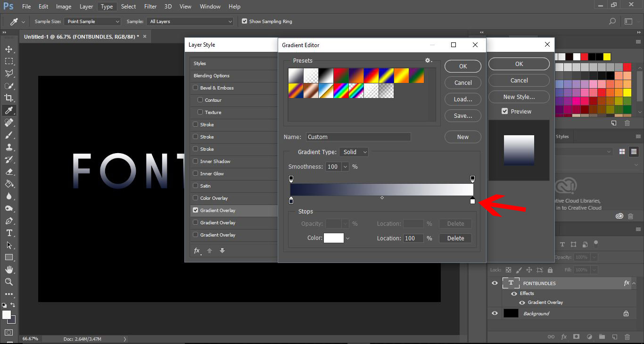Select the Polygonal Lasso tool
Image resolution: width=644 pixels, height=344 pixels.
8,74
